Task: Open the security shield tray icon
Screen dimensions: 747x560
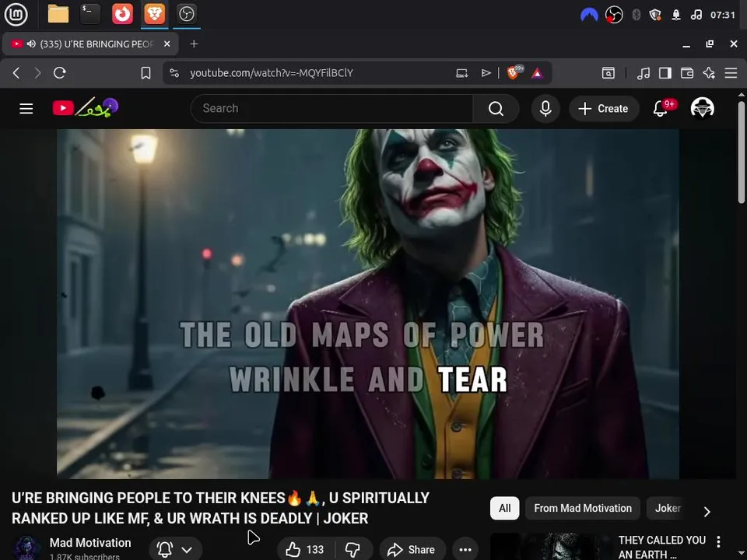Action: click(x=655, y=15)
